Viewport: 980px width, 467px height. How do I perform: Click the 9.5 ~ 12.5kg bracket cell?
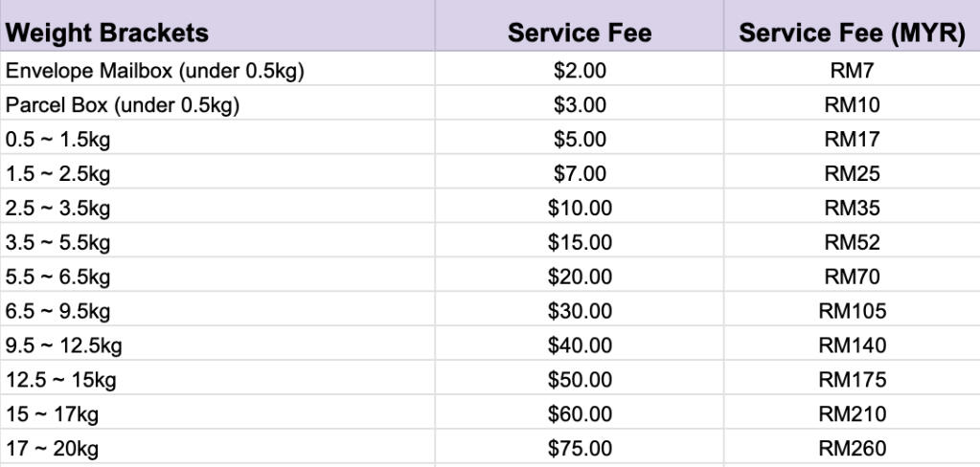click(x=63, y=345)
